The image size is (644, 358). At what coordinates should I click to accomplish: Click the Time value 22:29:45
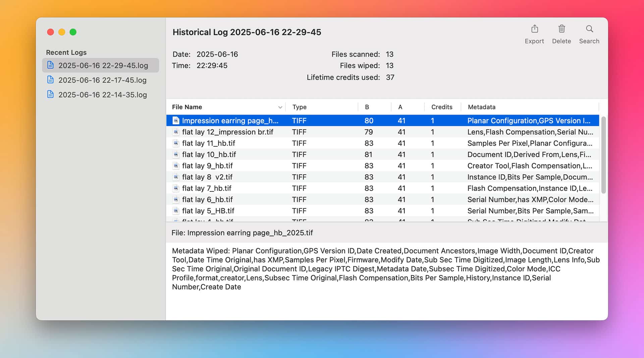coord(212,65)
